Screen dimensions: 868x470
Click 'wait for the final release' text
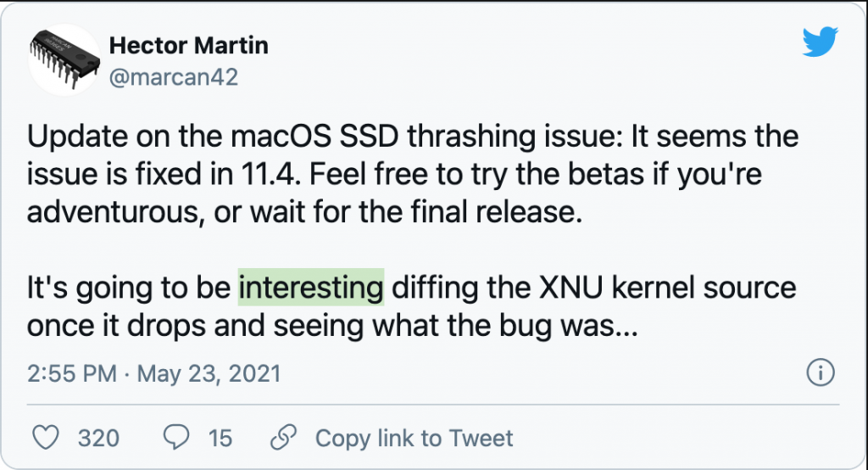tap(416, 212)
